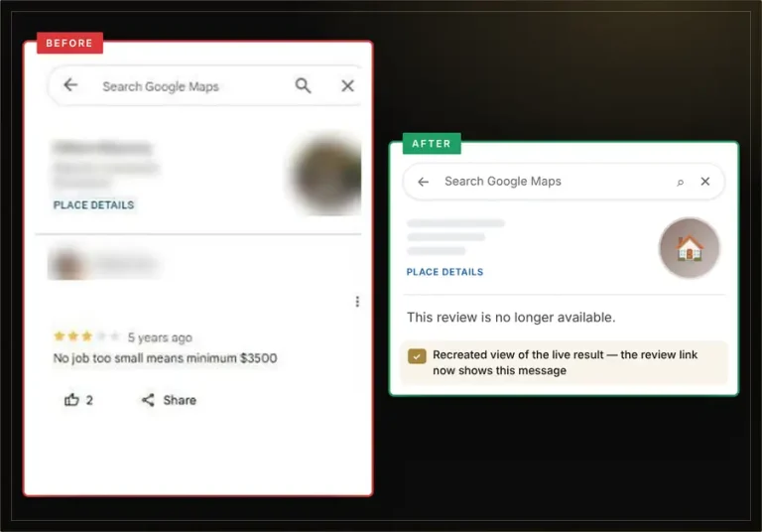
Task: Clear search with X in After panel
Action: (705, 182)
